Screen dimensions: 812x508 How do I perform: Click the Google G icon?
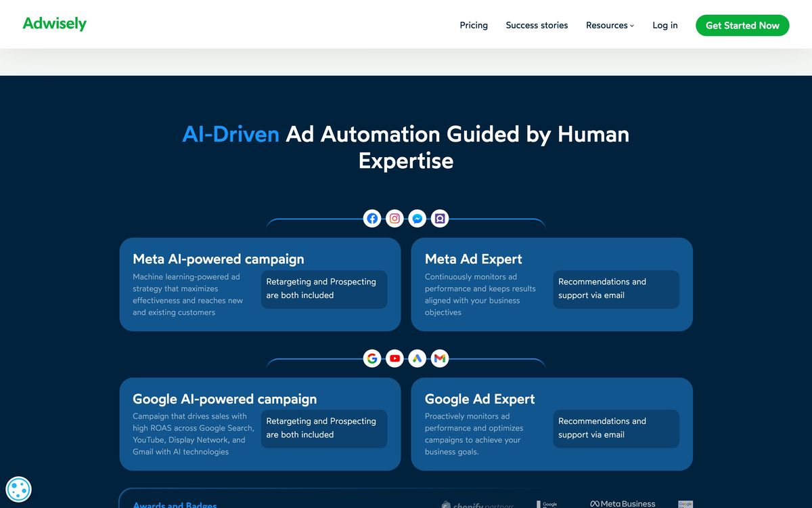point(372,358)
